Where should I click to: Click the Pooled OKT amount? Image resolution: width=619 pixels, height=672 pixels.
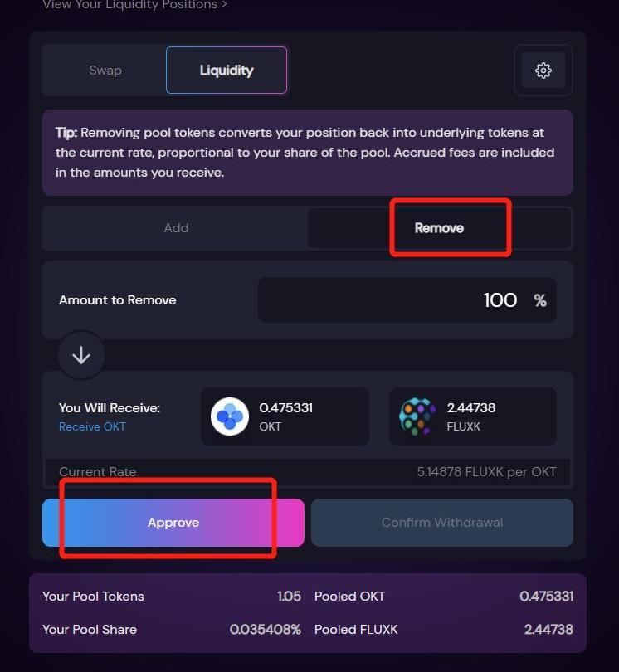click(x=546, y=597)
